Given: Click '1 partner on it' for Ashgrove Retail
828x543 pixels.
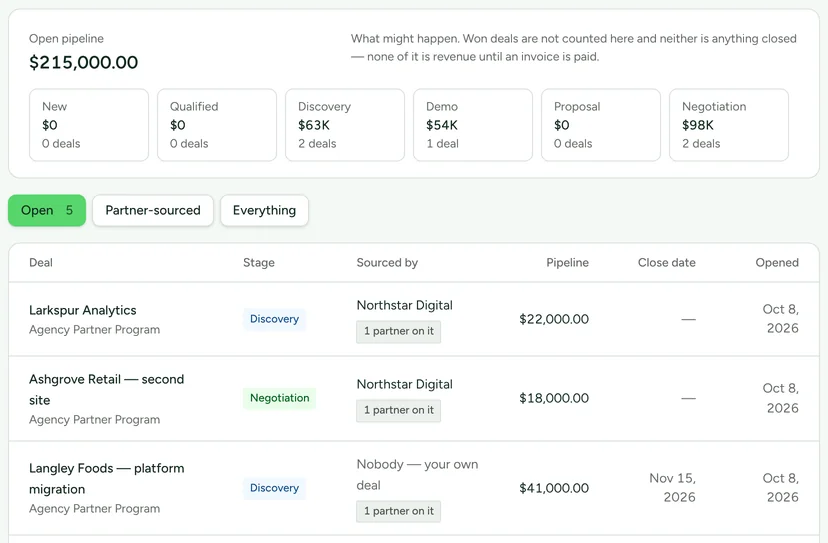Looking at the screenshot, I should 399,410.
